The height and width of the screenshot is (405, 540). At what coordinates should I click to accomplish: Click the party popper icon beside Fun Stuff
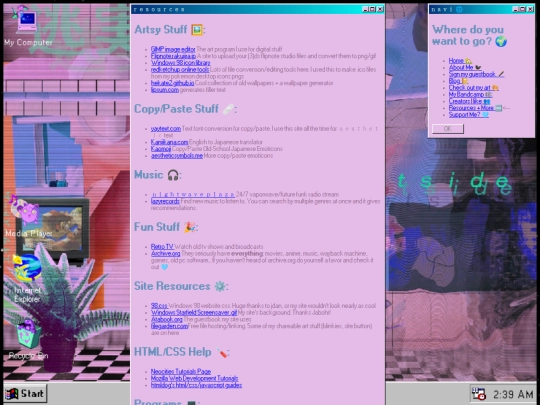point(190,227)
